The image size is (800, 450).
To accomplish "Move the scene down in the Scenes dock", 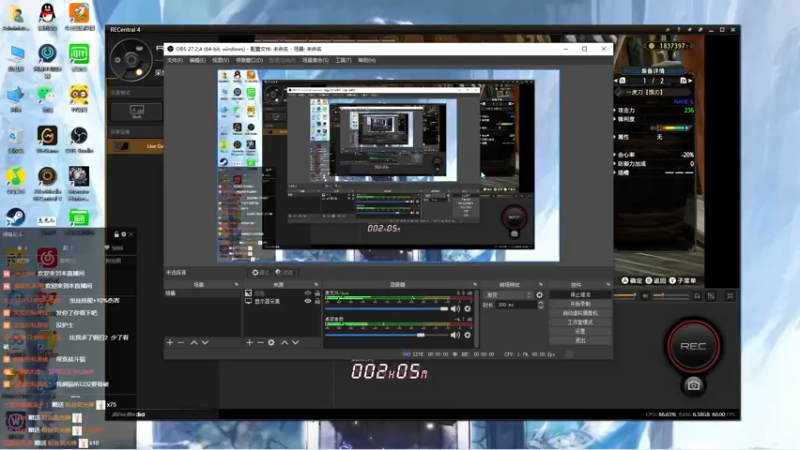I will [205, 342].
